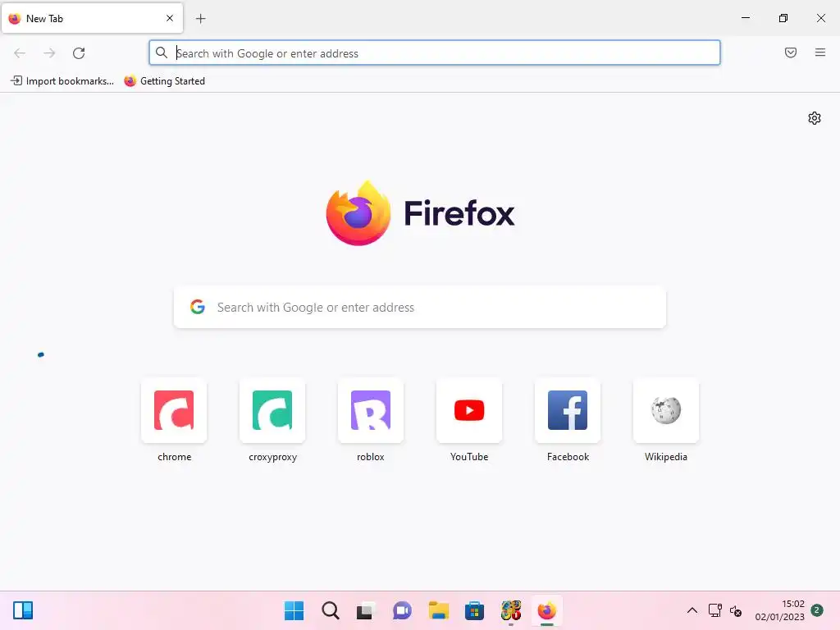The height and width of the screenshot is (630, 840).
Task: Focus the address bar field
Action: tap(435, 53)
